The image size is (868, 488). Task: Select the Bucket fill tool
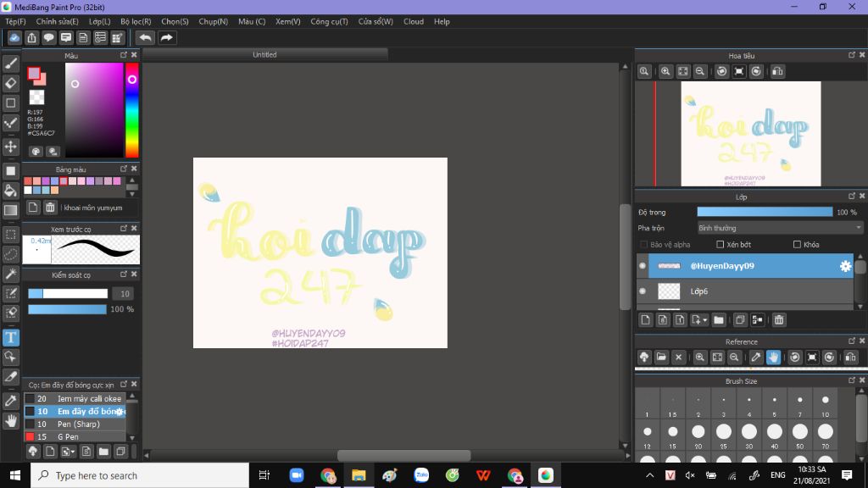(11, 191)
